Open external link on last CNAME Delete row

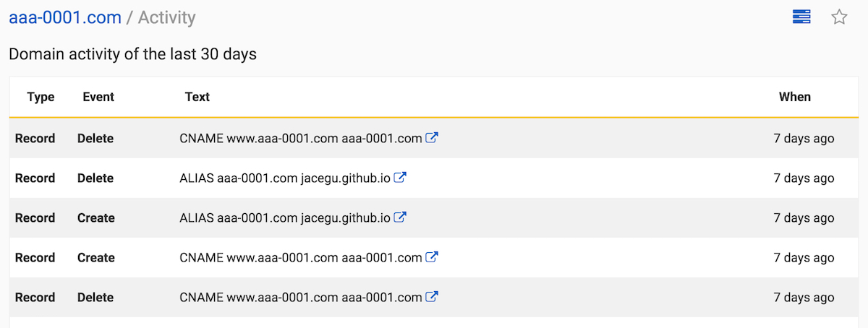click(432, 297)
